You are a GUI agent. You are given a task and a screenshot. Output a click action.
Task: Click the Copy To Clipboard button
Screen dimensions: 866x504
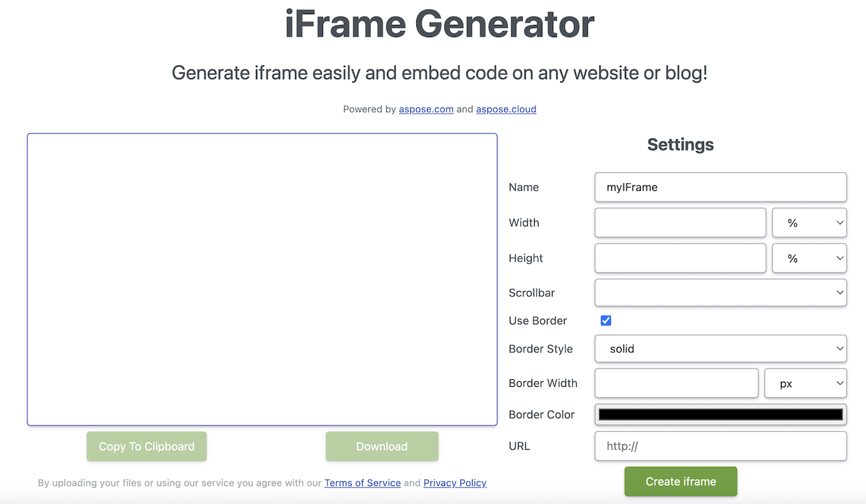146,446
